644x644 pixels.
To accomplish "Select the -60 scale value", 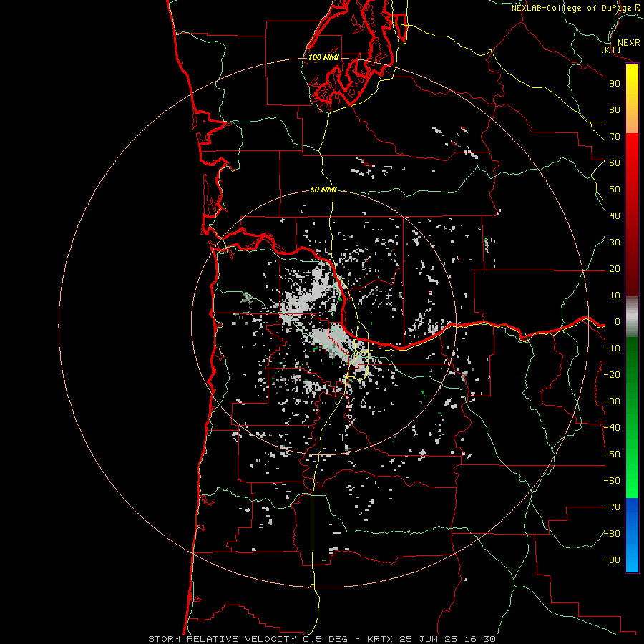I will pos(612,481).
